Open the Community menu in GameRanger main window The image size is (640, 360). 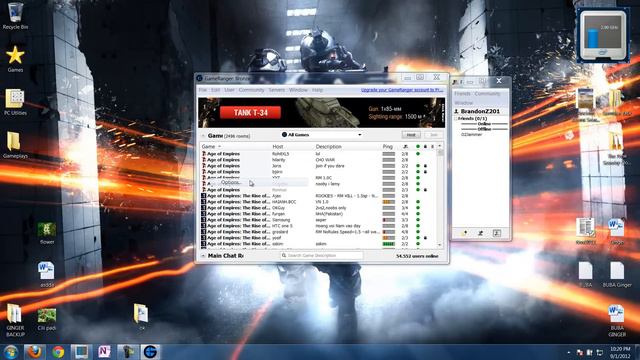(251, 90)
